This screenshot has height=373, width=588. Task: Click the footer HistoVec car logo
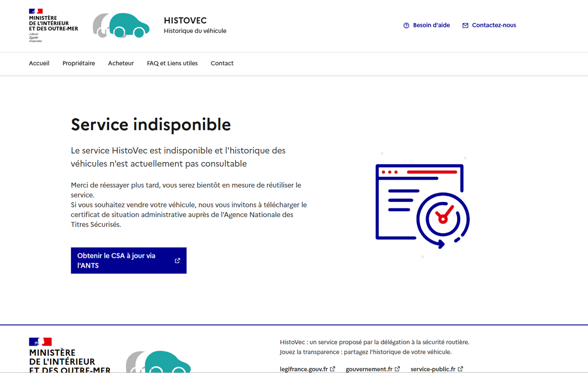pos(158,362)
